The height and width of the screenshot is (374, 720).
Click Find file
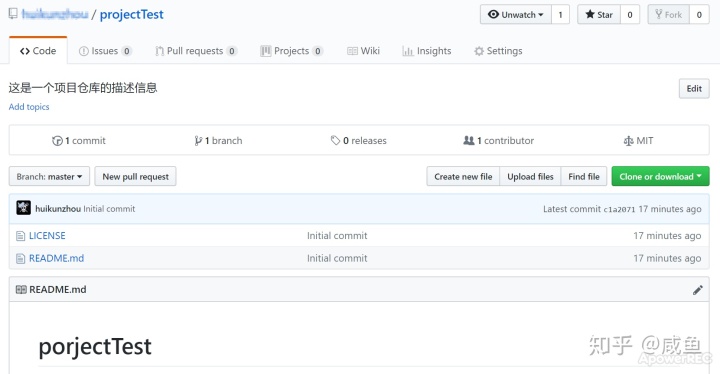pos(584,176)
